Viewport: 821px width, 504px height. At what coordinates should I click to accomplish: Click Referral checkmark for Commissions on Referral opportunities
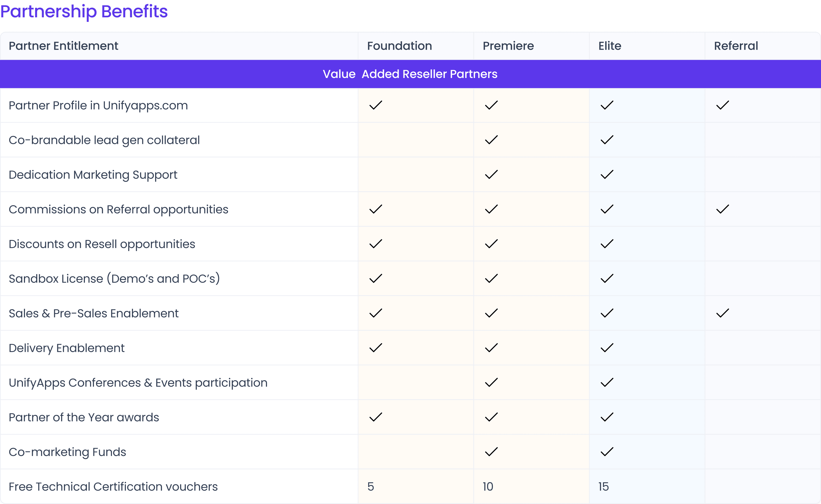point(723,209)
